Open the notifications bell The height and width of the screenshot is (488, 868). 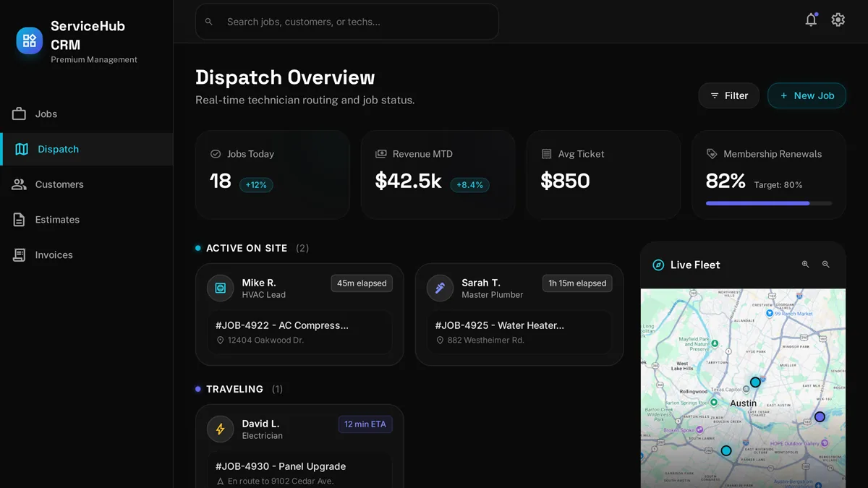point(811,20)
